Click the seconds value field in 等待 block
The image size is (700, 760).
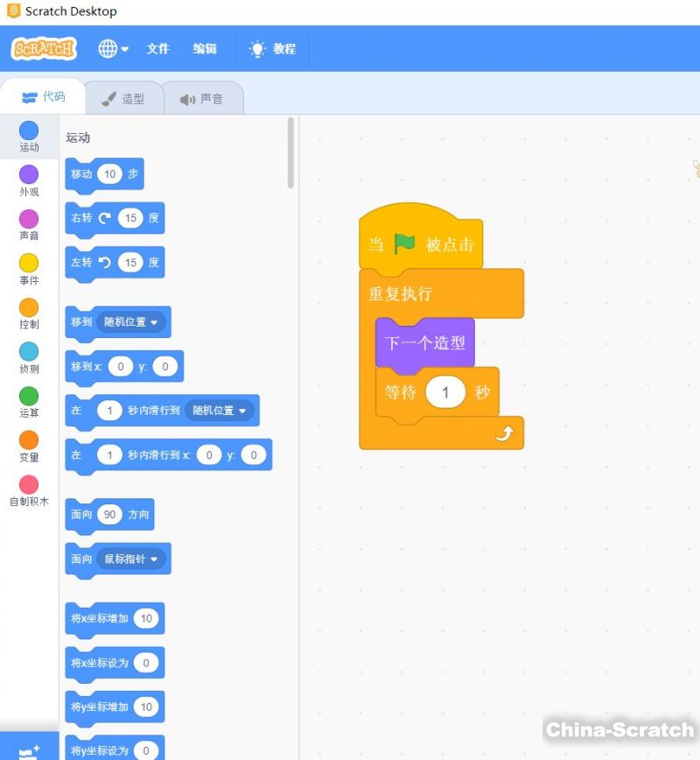pos(444,393)
